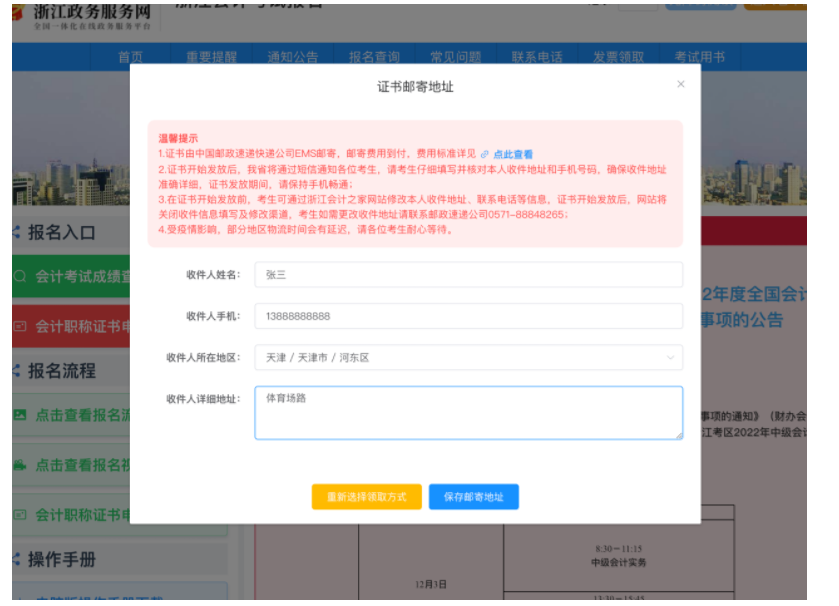Viewport: 839px width, 606px height.
Task: Click the 收件人详细地址 text area
Action: (x=468, y=412)
